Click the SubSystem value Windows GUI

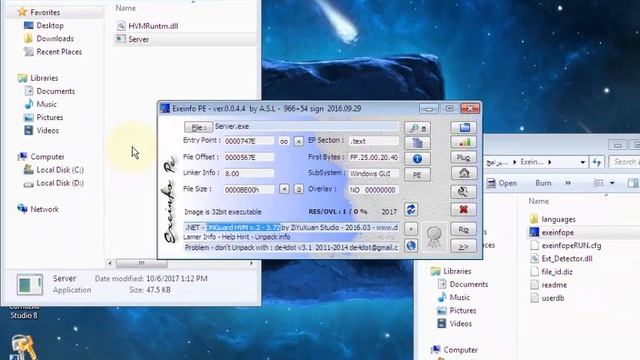(373, 173)
